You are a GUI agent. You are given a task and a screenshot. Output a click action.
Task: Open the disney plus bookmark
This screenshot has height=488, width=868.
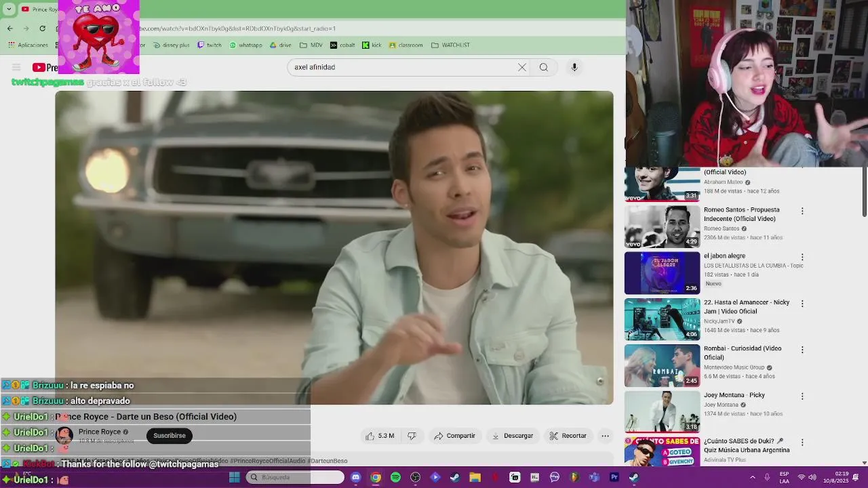coord(172,45)
